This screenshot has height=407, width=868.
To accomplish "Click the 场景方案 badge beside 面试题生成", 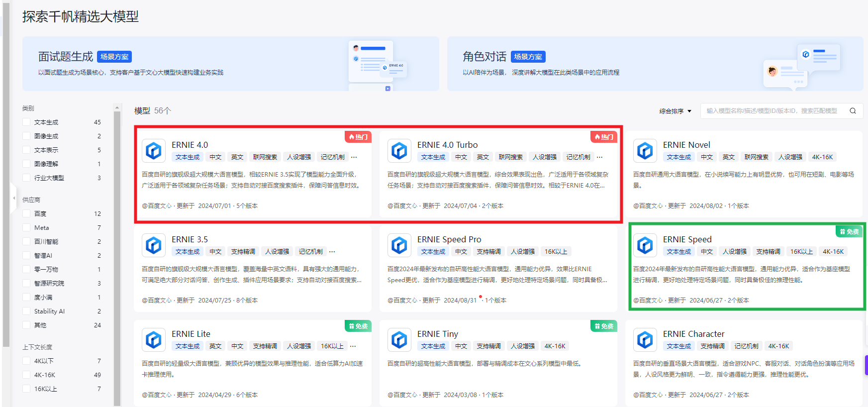I will pyautogui.click(x=114, y=57).
